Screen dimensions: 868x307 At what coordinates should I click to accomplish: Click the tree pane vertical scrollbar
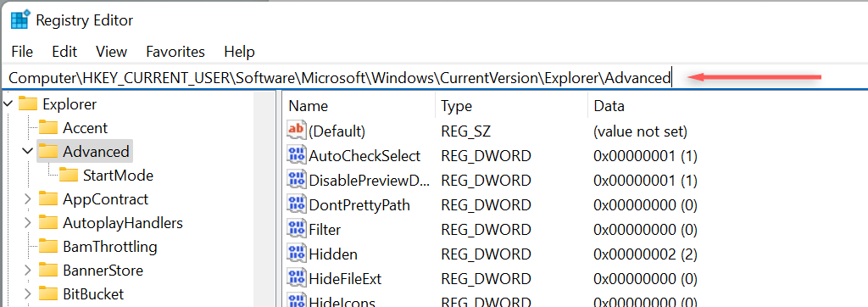(x=264, y=199)
